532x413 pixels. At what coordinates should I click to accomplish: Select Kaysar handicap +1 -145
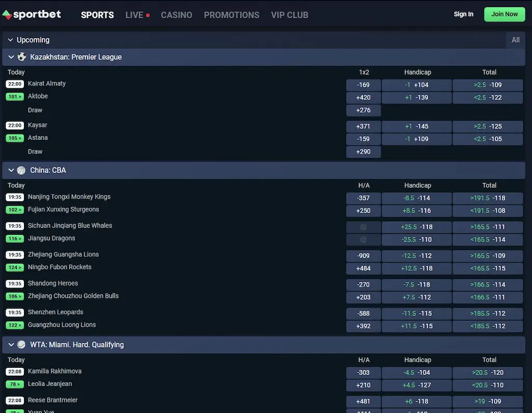pyautogui.click(x=417, y=126)
